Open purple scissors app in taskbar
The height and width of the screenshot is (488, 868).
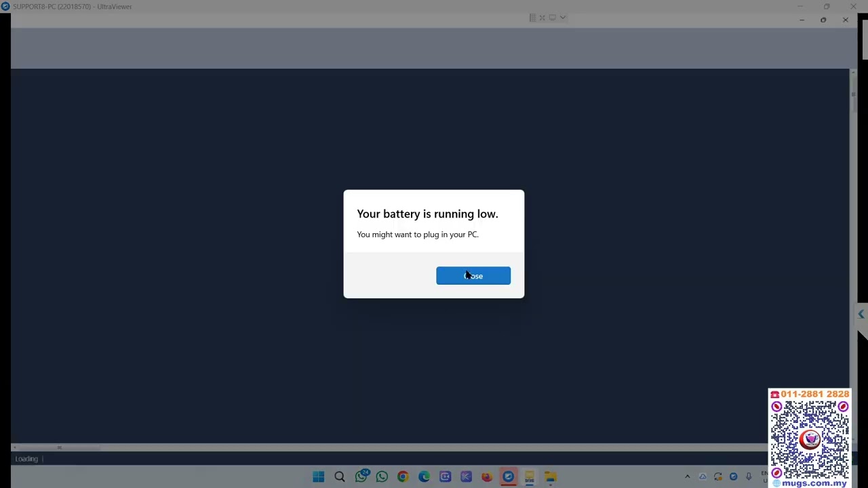tap(466, 476)
